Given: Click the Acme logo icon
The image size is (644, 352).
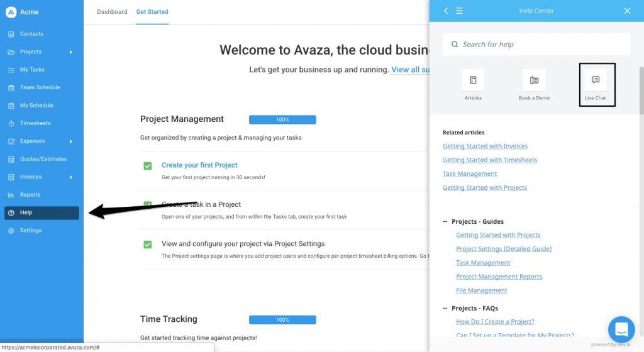Looking at the screenshot, I should (11, 12).
